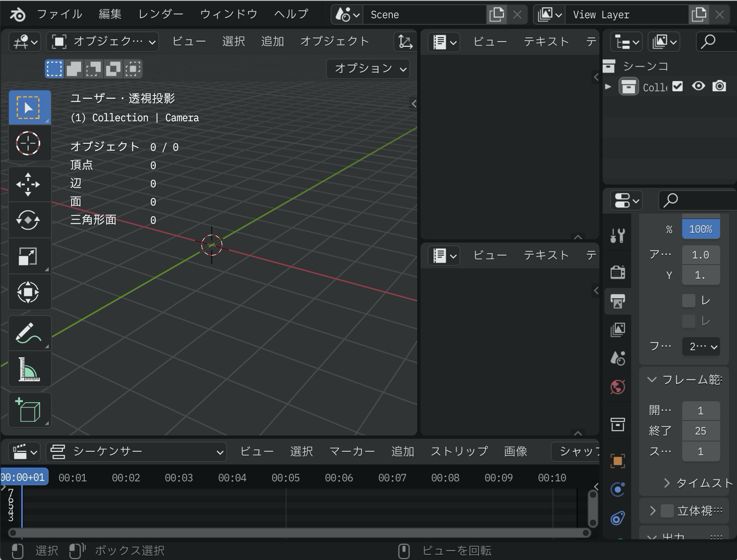
Task: Open the viewport Object menu
Action: [334, 42]
